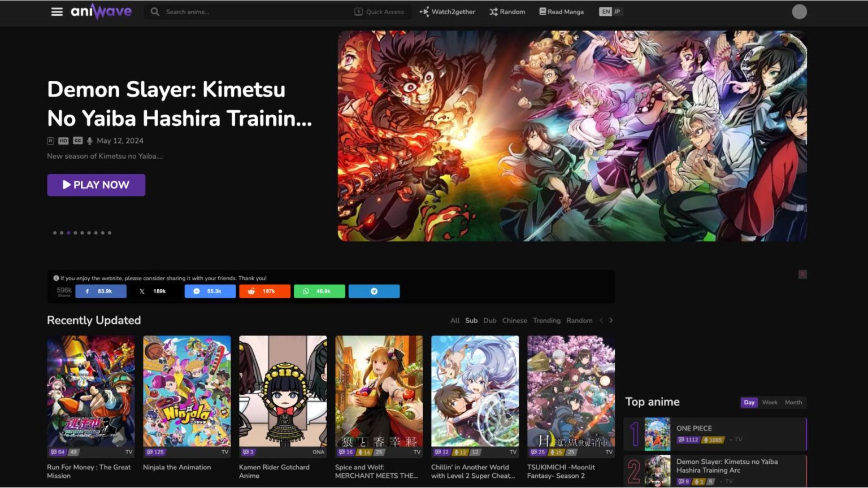Open ONE PIECE thumbnail in Top anime
The width and height of the screenshot is (868, 488).
tap(657, 434)
